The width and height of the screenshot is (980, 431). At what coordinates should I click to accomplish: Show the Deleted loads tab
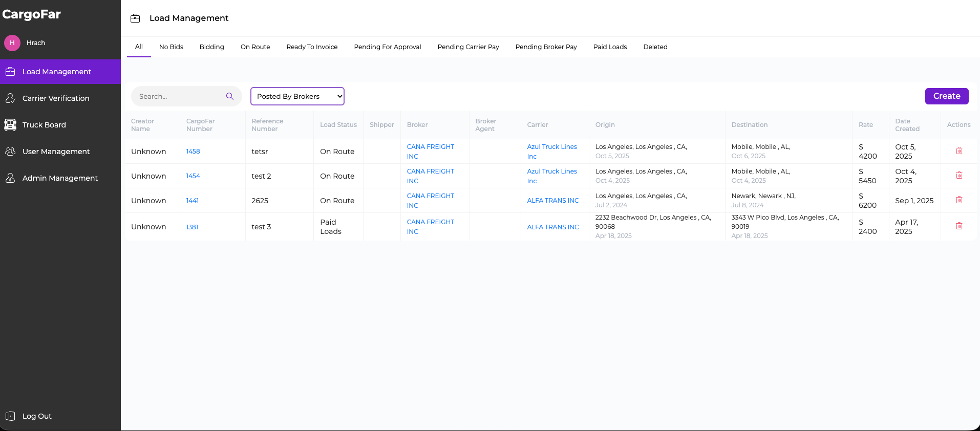click(x=655, y=47)
